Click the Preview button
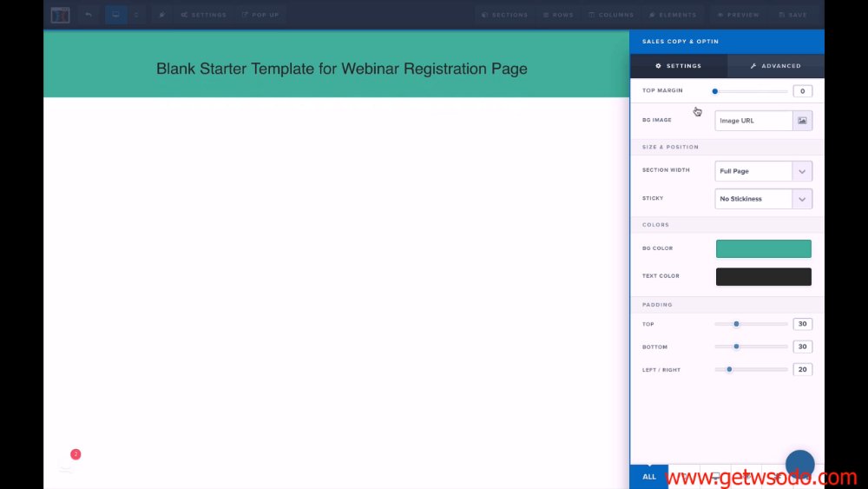 pos(738,15)
